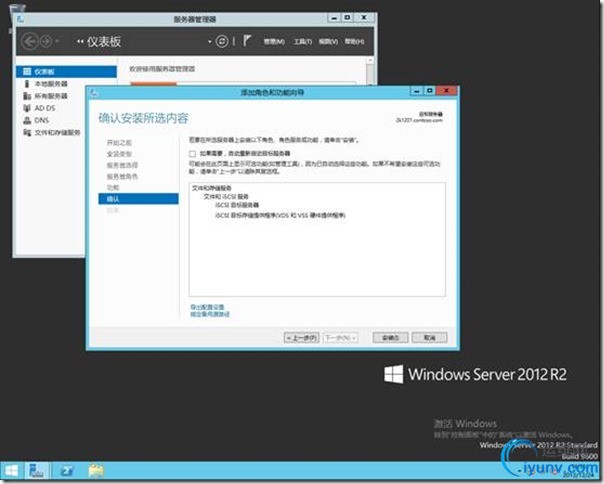Click the Server Manager title bar app icon
Viewport: 604px width, 484px height.
click(x=20, y=18)
